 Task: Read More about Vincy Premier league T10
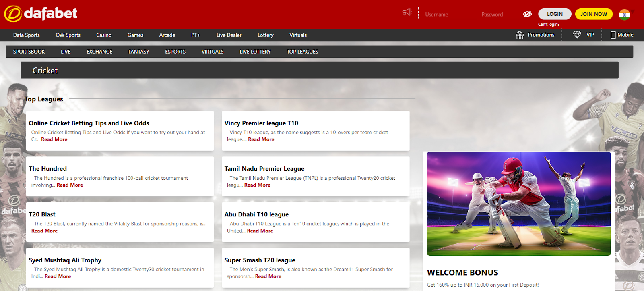pos(261,139)
